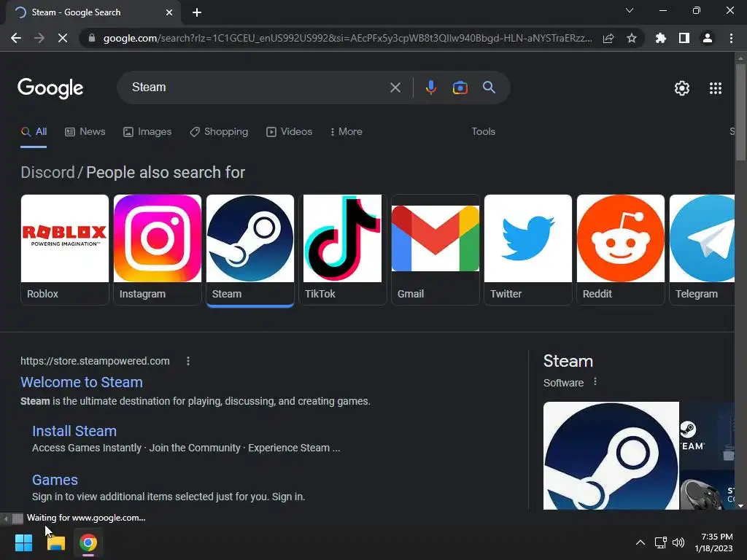Open network status in system tray
This screenshot has height=560, width=747.
pos(661,542)
